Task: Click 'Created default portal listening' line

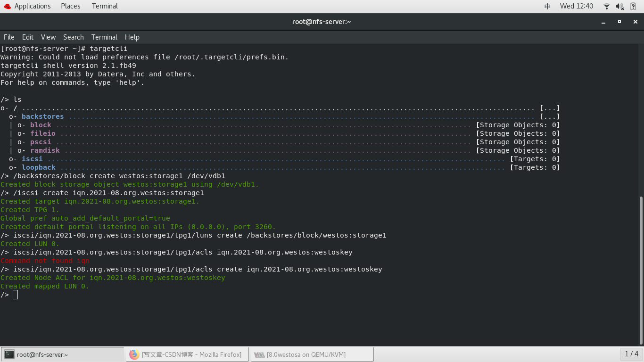Action: [138, 227]
